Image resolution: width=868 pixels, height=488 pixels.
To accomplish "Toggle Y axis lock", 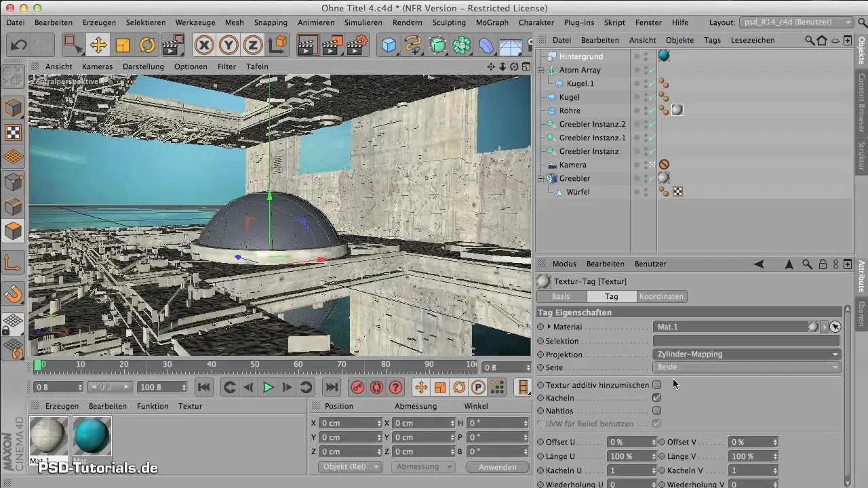I will [x=229, y=45].
